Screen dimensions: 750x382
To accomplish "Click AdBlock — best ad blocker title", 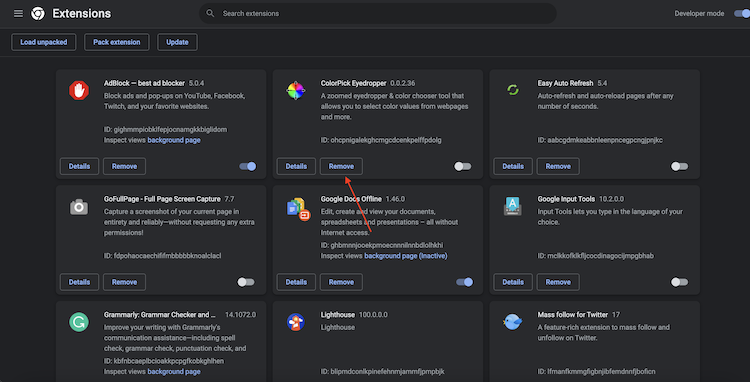I will tap(144, 83).
